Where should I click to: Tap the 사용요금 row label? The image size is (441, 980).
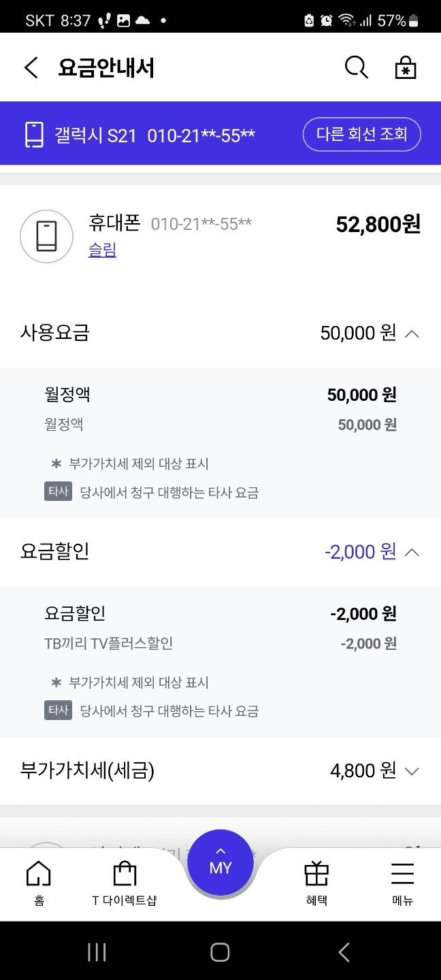tap(55, 333)
